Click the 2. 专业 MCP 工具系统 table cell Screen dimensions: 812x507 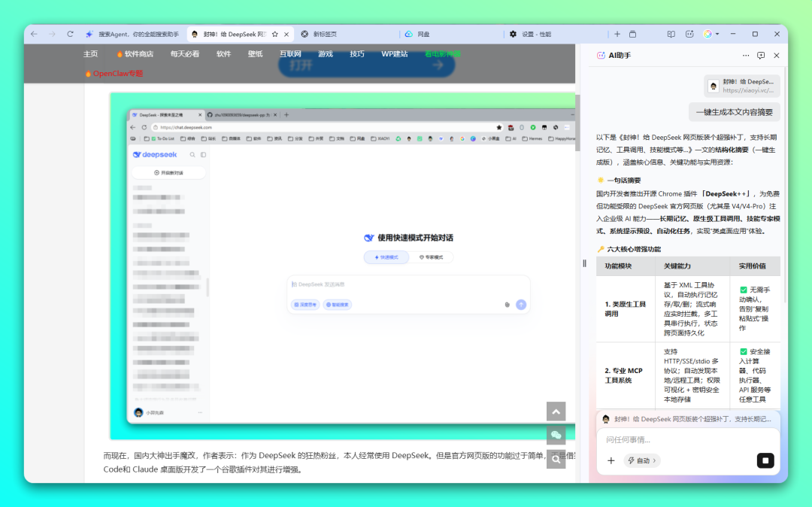(x=626, y=375)
